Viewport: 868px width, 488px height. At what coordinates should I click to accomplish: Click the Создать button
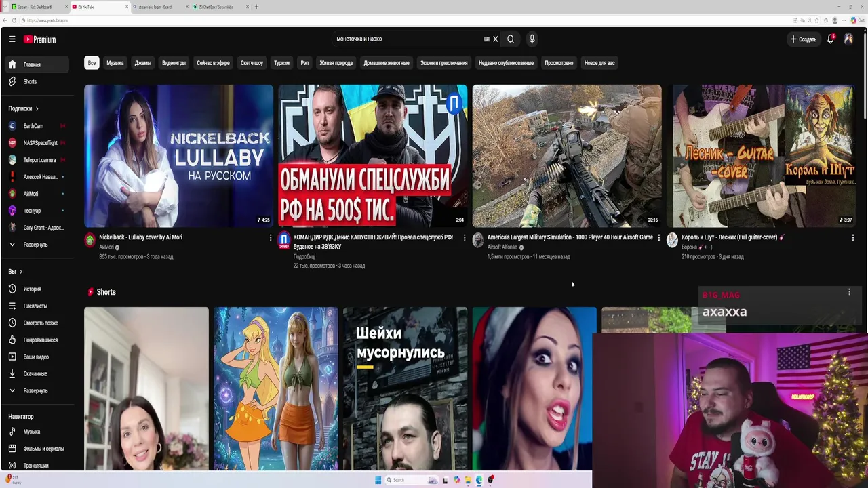tap(803, 39)
